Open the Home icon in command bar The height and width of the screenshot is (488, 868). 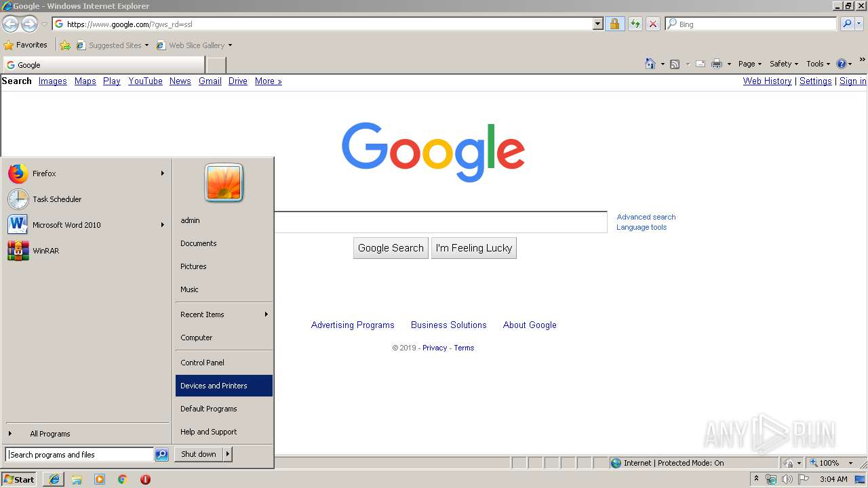[650, 64]
